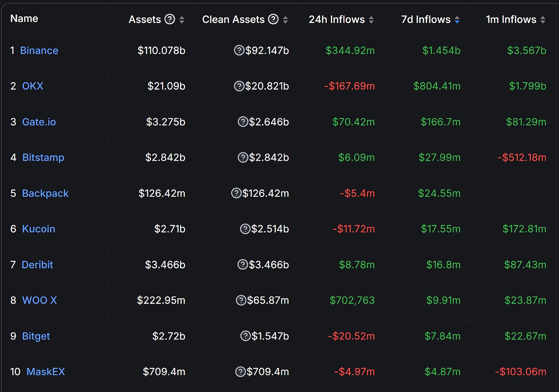Select Binance 1m inflow $3.567b
Screen dimensions: 559x392
(527, 50)
